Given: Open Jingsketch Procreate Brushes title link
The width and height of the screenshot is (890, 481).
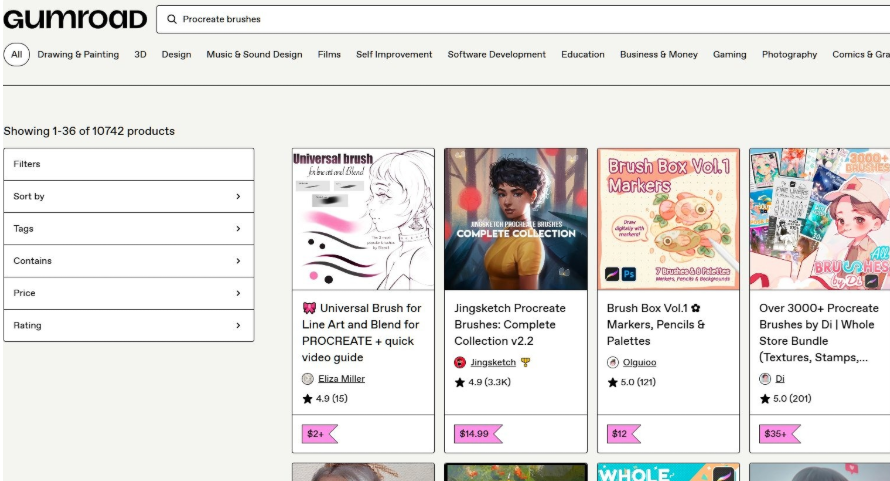Looking at the screenshot, I should 510,324.
